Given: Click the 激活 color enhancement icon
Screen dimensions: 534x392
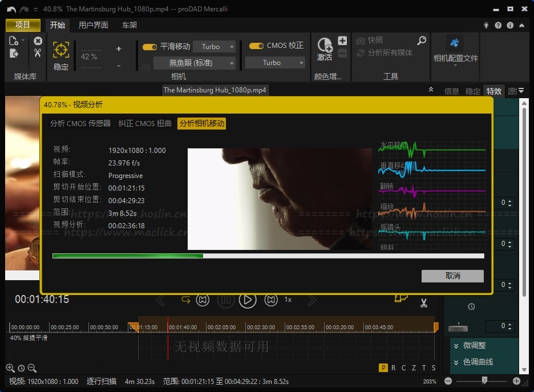Looking at the screenshot, I should pos(325,49).
